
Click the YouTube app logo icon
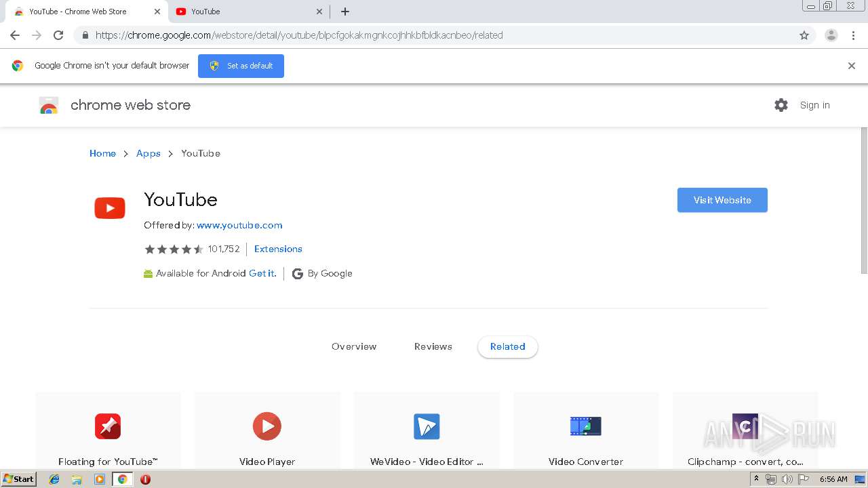point(110,208)
